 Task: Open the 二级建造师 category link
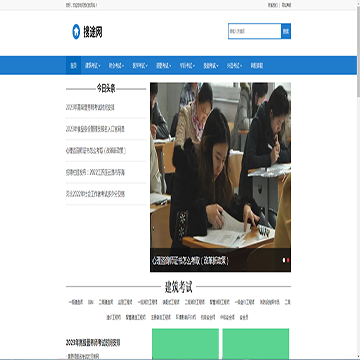(x=106, y=302)
